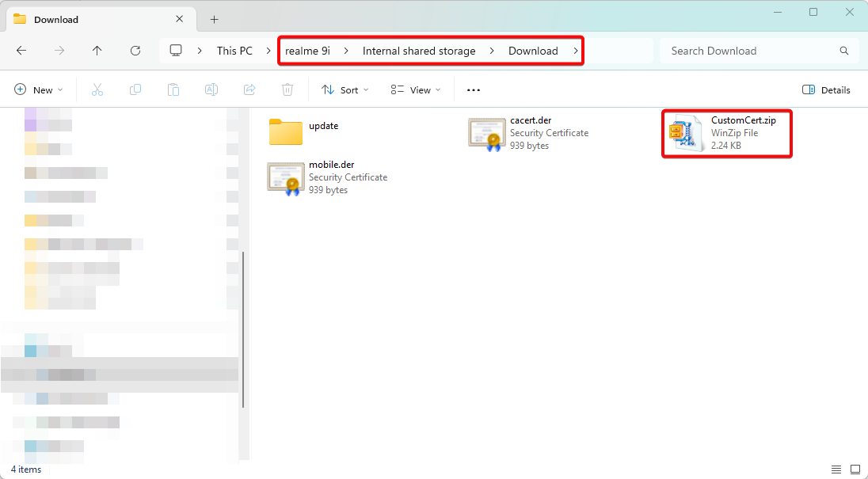The width and height of the screenshot is (868, 479).
Task: Refresh the Download folder view
Action: point(135,51)
